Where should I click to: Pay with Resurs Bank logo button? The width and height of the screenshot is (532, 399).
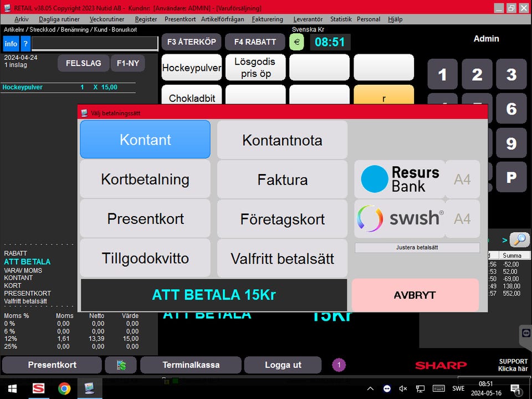(400, 179)
